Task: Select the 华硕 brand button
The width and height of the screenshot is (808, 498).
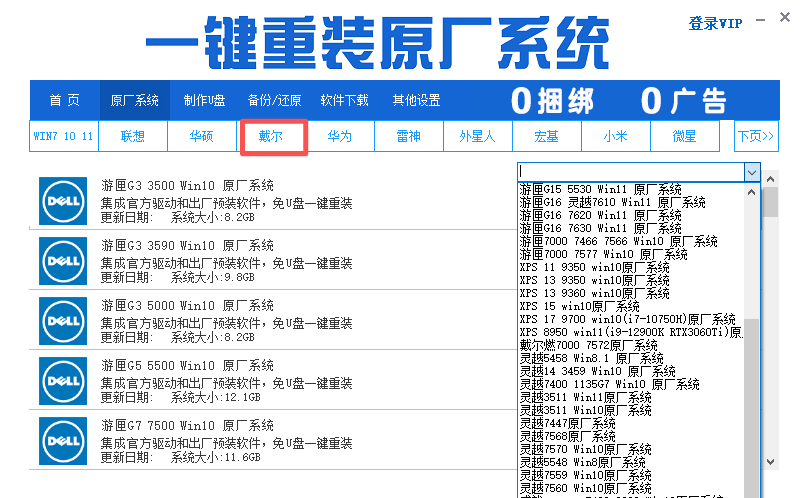Action: click(x=201, y=136)
